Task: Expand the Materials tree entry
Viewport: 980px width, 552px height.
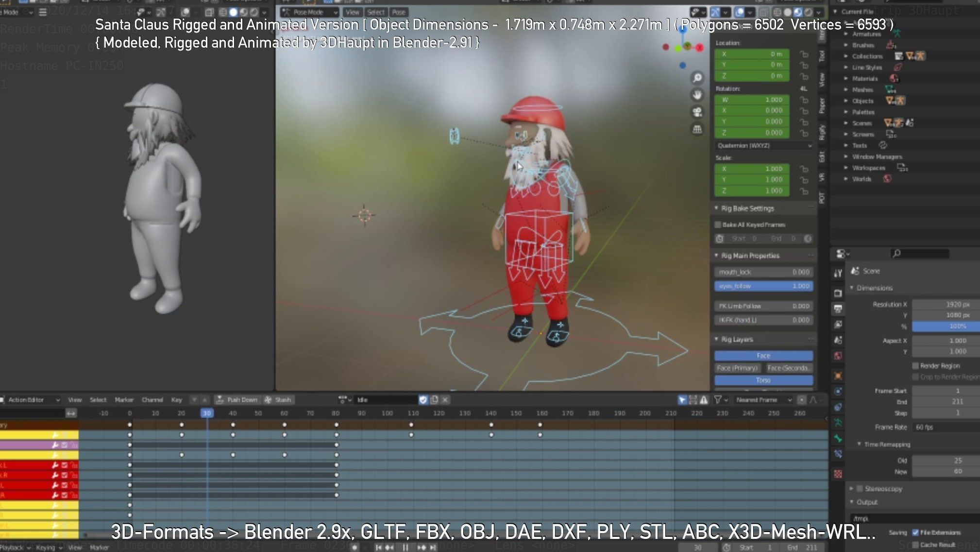Action: click(846, 78)
